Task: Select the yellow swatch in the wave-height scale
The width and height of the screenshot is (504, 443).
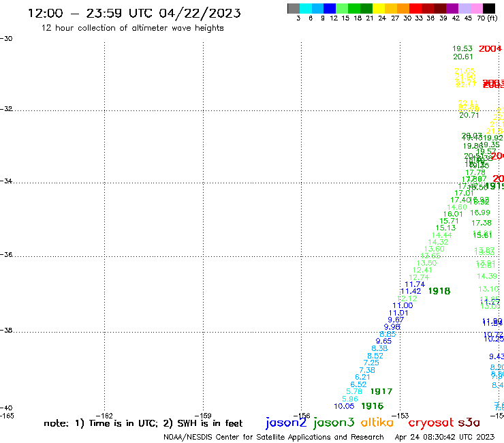Action: [x=379, y=8]
